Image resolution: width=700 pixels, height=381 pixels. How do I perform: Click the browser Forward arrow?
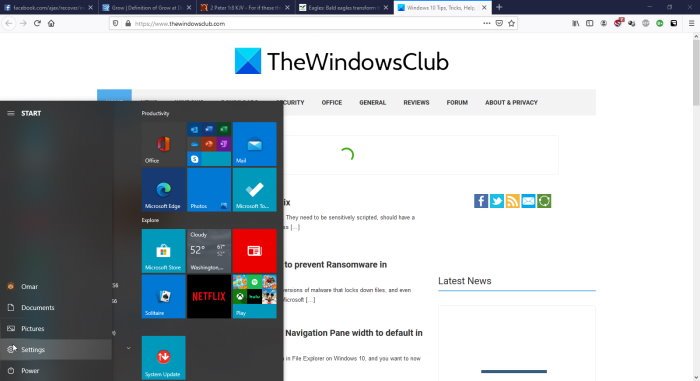(x=23, y=23)
